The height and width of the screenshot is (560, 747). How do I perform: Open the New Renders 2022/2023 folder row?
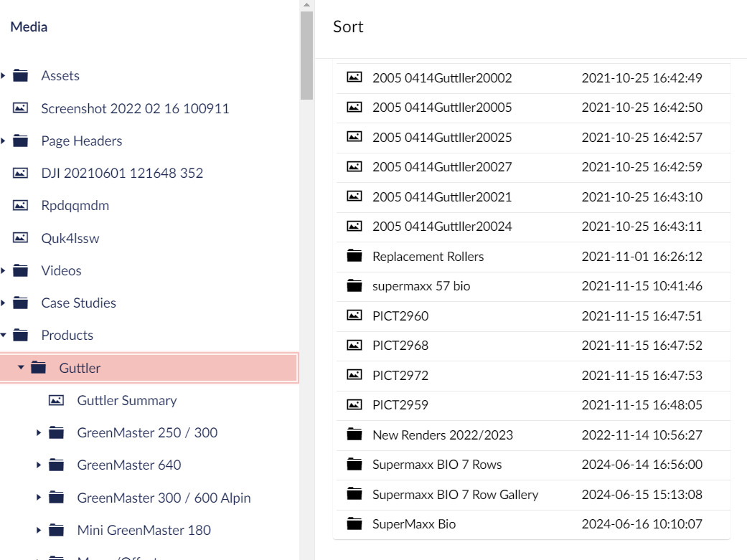pyautogui.click(x=442, y=435)
